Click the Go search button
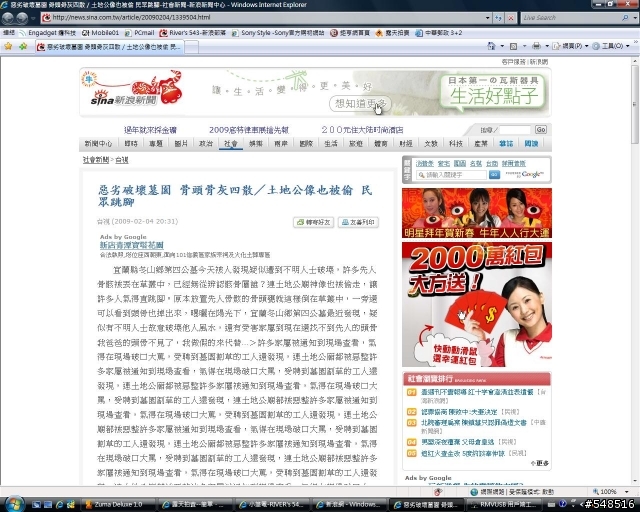The height and width of the screenshot is (512, 640). pyautogui.click(x=541, y=130)
